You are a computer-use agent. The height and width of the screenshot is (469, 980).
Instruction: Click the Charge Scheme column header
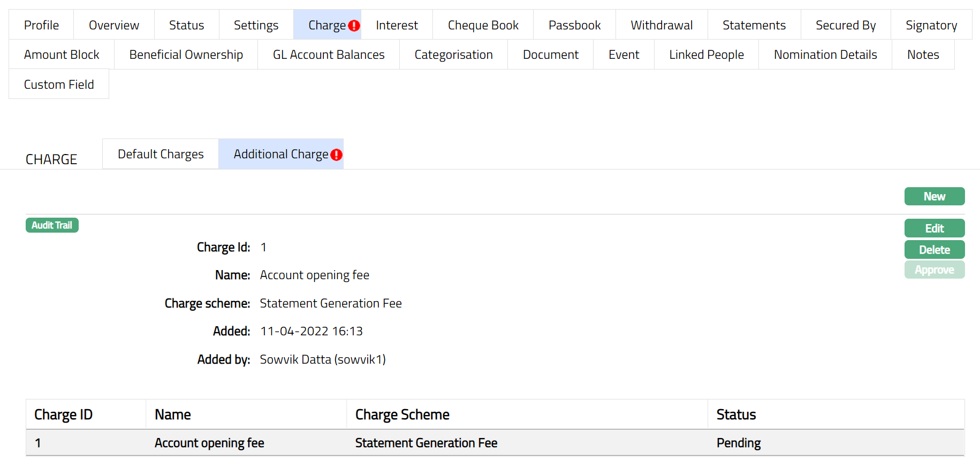pos(402,414)
